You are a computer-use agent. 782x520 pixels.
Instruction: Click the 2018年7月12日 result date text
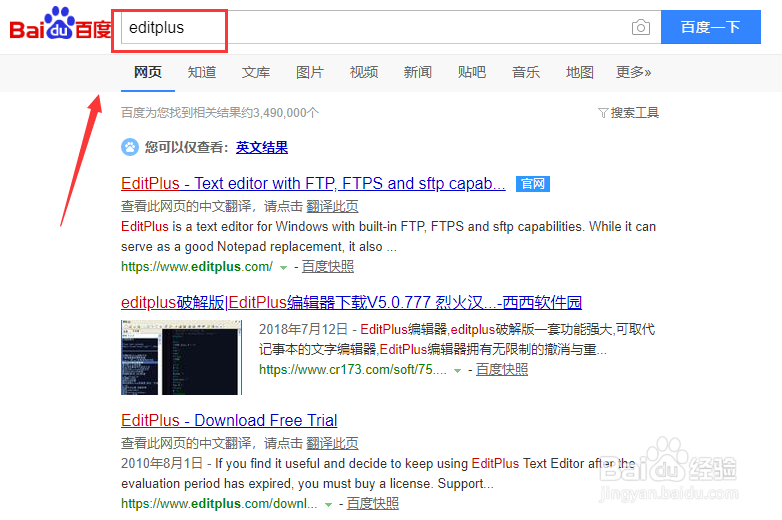(x=303, y=330)
